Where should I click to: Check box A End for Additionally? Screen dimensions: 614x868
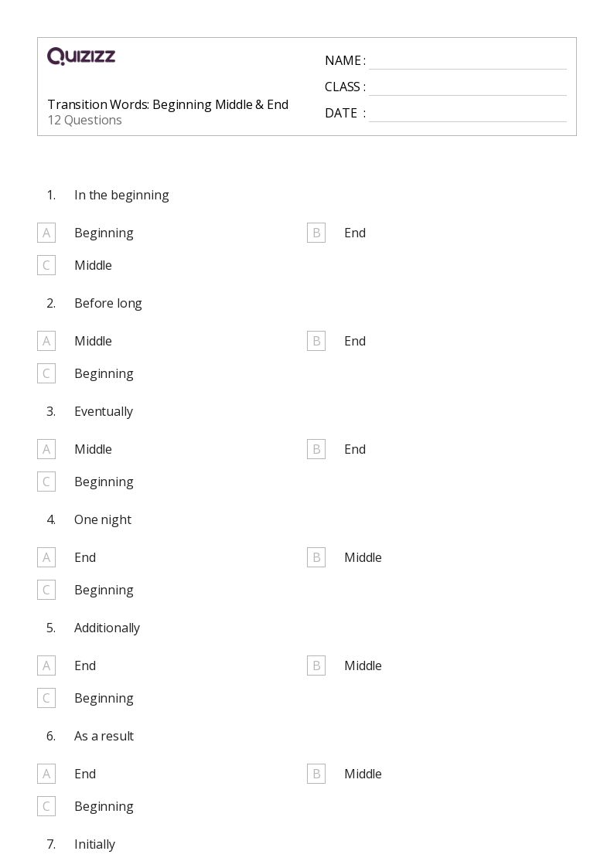coord(46,666)
